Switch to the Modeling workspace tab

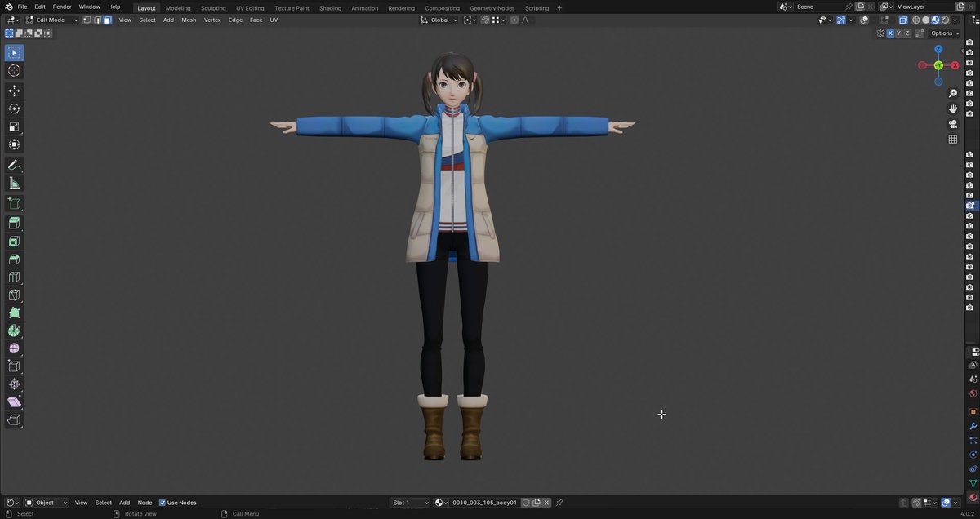coord(178,8)
